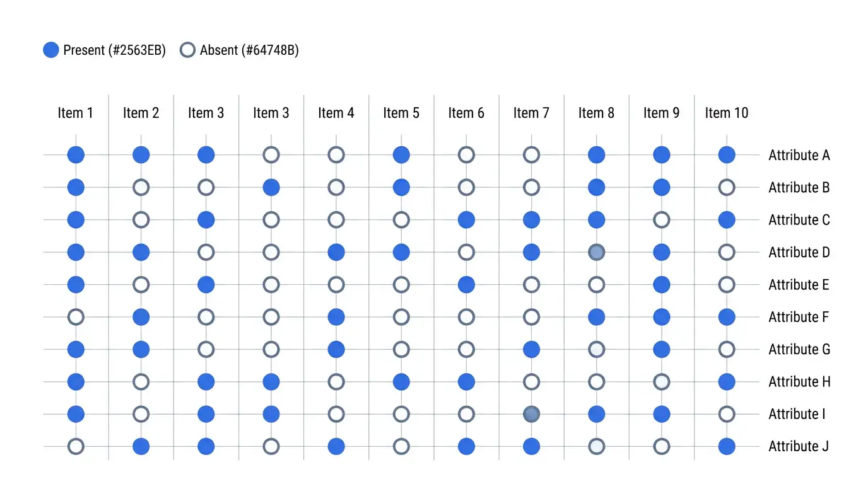This screenshot has width=868, height=484.
Task: Click the Attribute E row label
Action: (x=799, y=285)
